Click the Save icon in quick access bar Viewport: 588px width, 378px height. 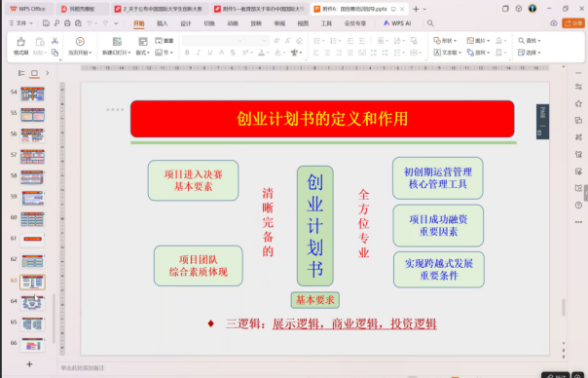[46, 23]
